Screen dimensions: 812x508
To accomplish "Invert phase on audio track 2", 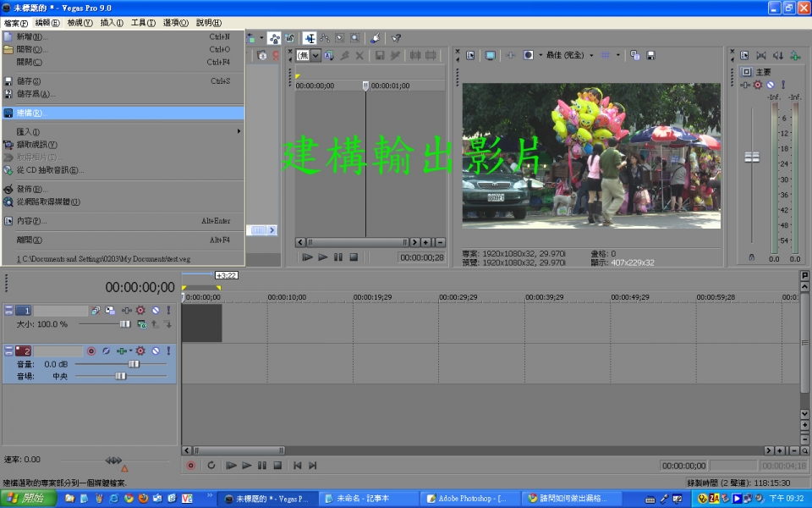I will point(107,351).
